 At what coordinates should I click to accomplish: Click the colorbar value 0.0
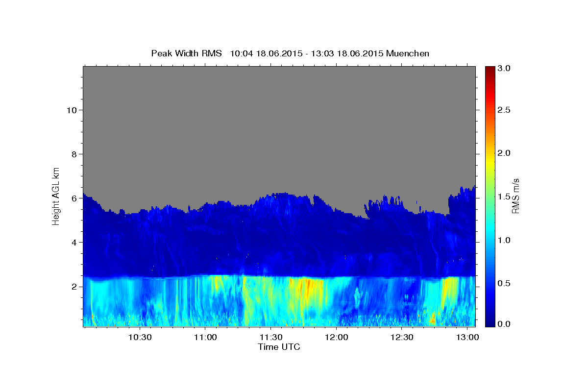[505, 324]
